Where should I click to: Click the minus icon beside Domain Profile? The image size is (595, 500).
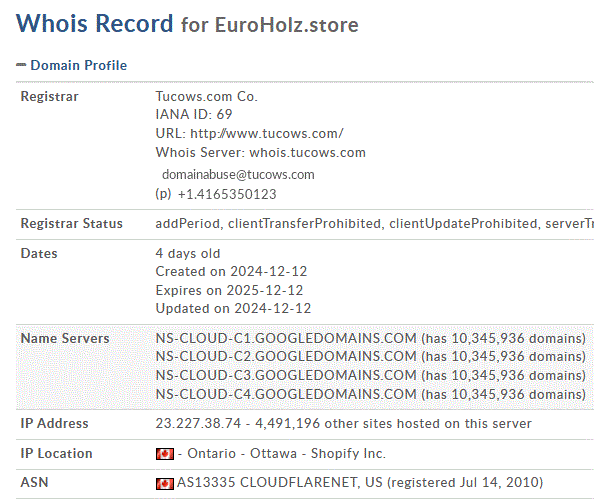pyautogui.click(x=21, y=65)
